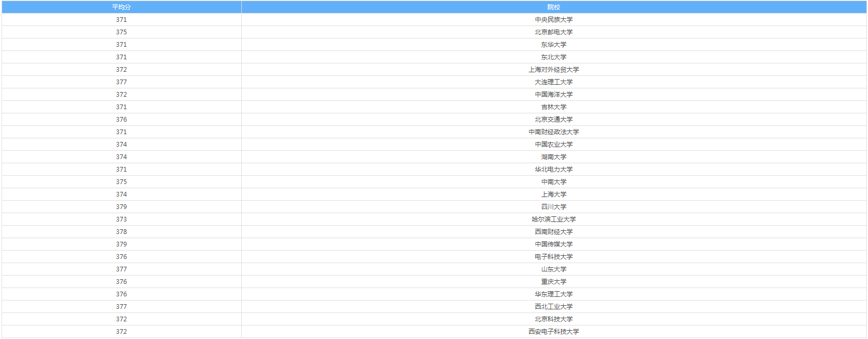Select 西北工业大学 school name
The height and width of the screenshot is (339, 868).
pyautogui.click(x=554, y=307)
